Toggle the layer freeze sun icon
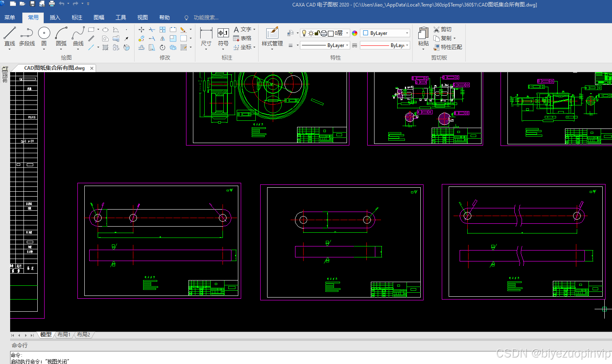 [x=310, y=33]
